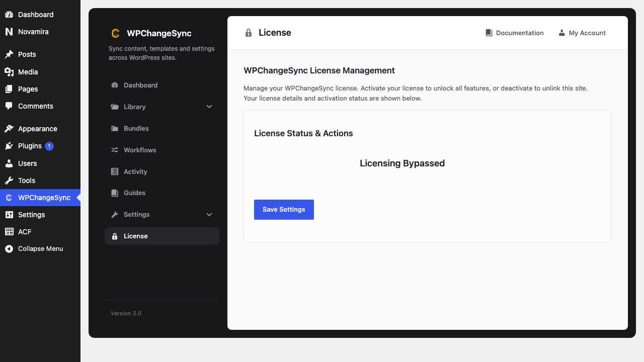Click the Comments speech bubble icon
This screenshot has height=362, width=644.
tap(9, 106)
